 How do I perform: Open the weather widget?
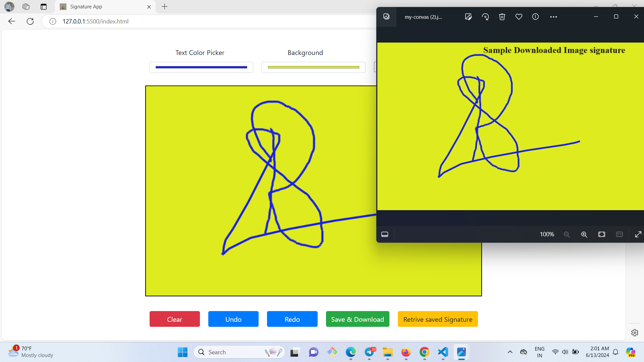coord(31,352)
